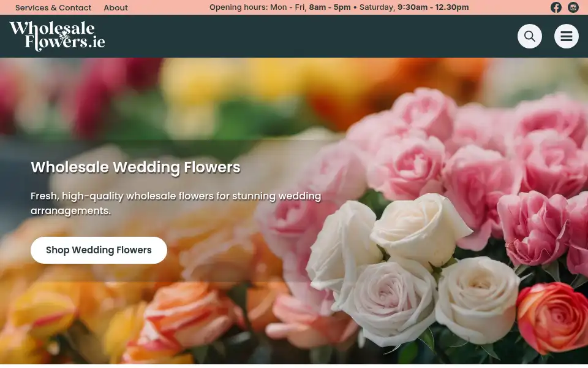Open the Facebook page icon
Image resolution: width=588 pixels, height=368 pixels.
point(556,7)
